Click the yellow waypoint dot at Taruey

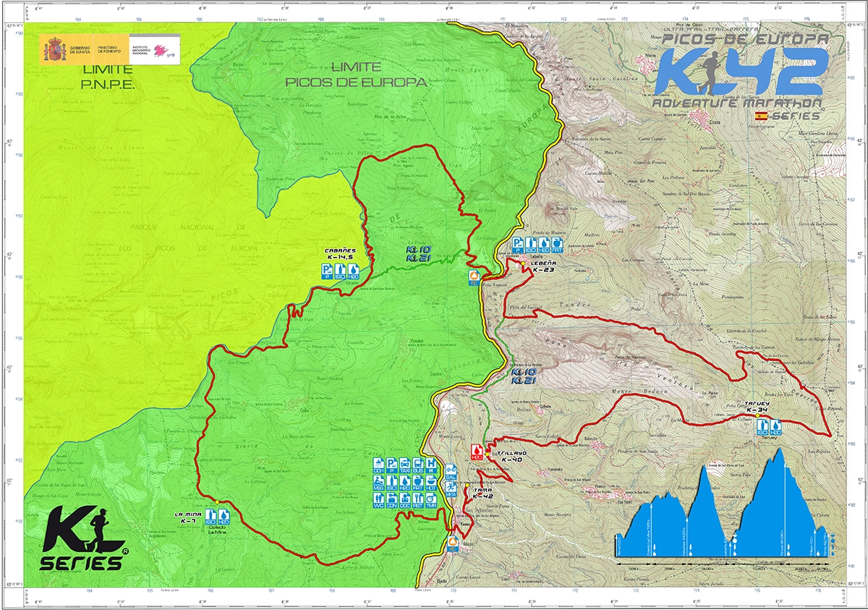click(x=757, y=416)
